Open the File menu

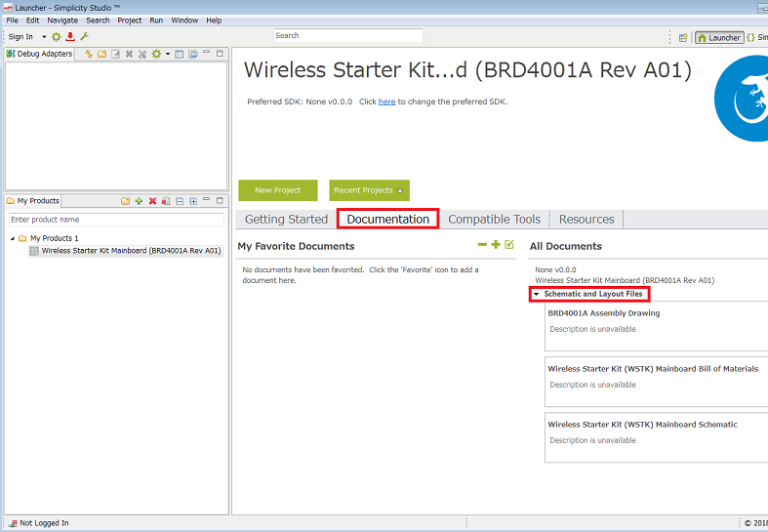point(13,20)
